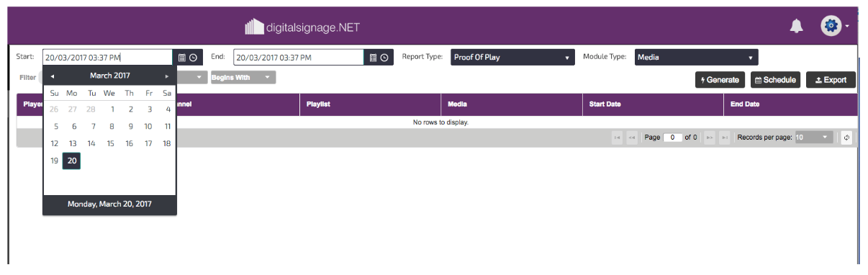Open the End time clock icon
Screen dimensions: 868x275
point(384,58)
